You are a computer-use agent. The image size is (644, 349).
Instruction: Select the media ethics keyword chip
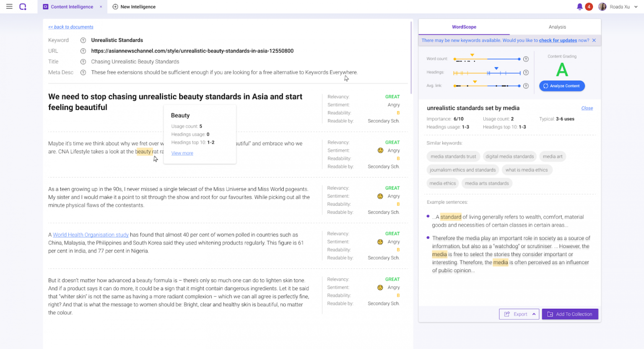[x=442, y=183]
